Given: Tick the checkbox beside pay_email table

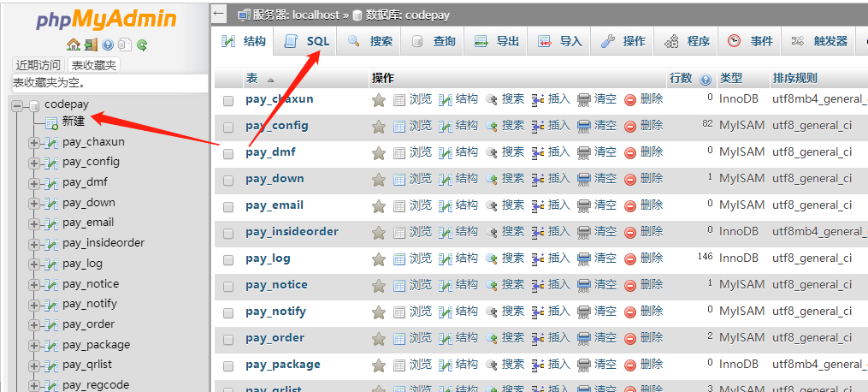Looking at the screenshot, I should pos(228,206).
